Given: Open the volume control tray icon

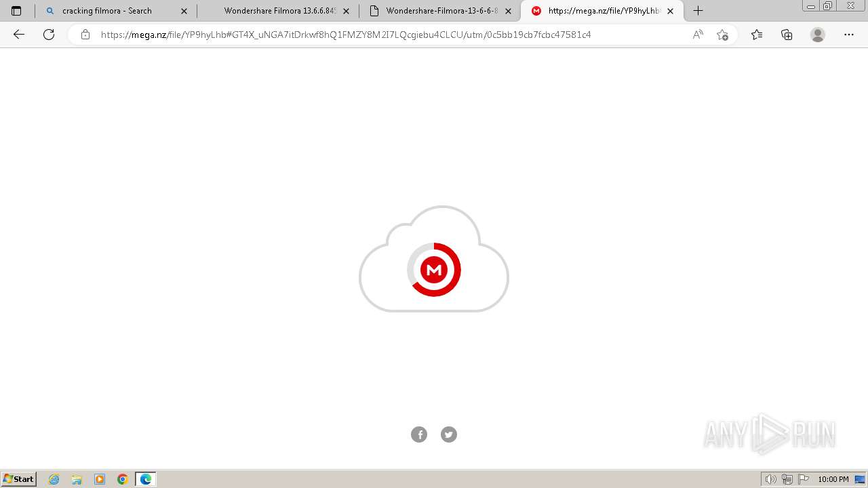Looking at the screenshot, I should pyautogui.click(x=770, y=479).
